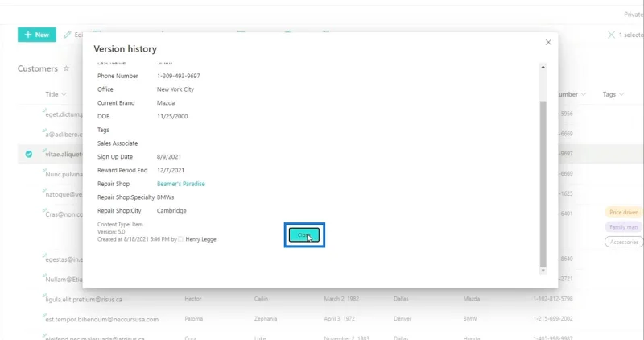Click the Tags field label in dialog
The width and height of the screenshot is (644, 340).
point(103,130)
